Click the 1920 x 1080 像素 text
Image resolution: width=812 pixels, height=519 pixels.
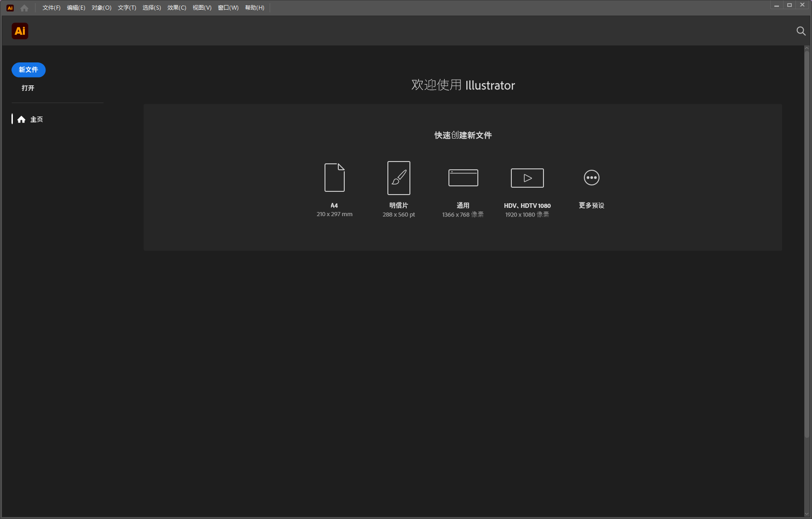527,215
